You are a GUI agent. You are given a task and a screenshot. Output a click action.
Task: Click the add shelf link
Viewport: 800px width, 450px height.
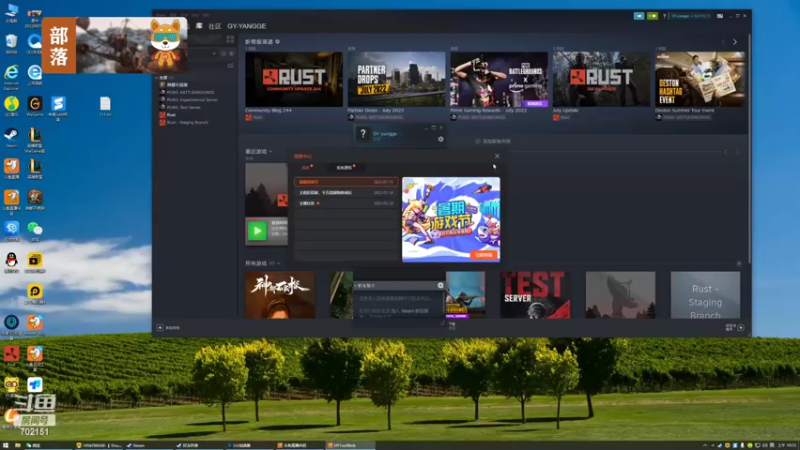tap(493, 141)
